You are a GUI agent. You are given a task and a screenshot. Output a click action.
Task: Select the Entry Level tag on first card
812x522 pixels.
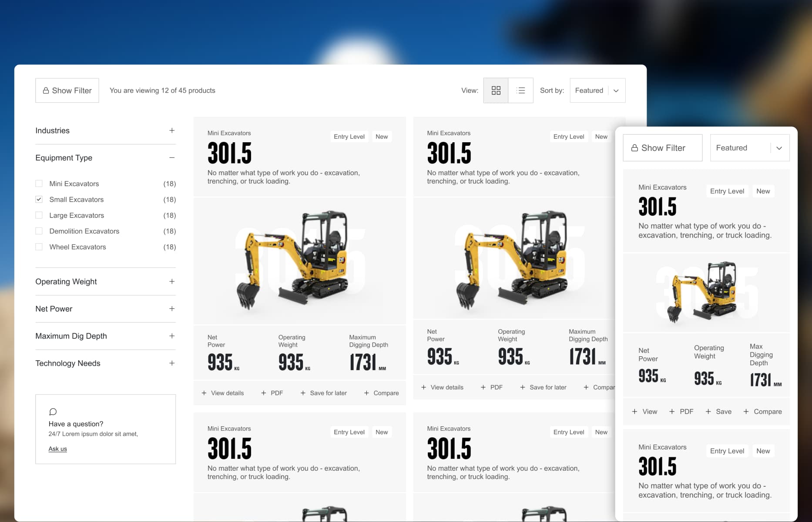[x=349, y=137]
